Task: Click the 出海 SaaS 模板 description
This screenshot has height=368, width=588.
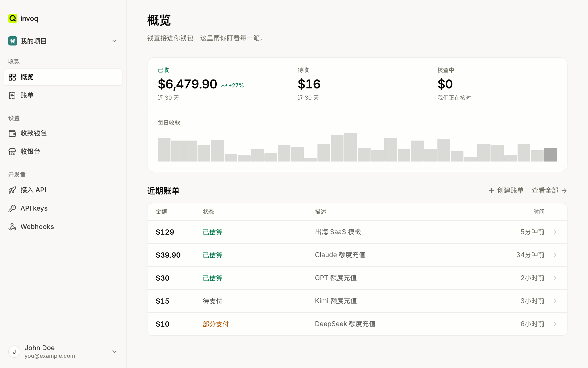Action: 338,232
